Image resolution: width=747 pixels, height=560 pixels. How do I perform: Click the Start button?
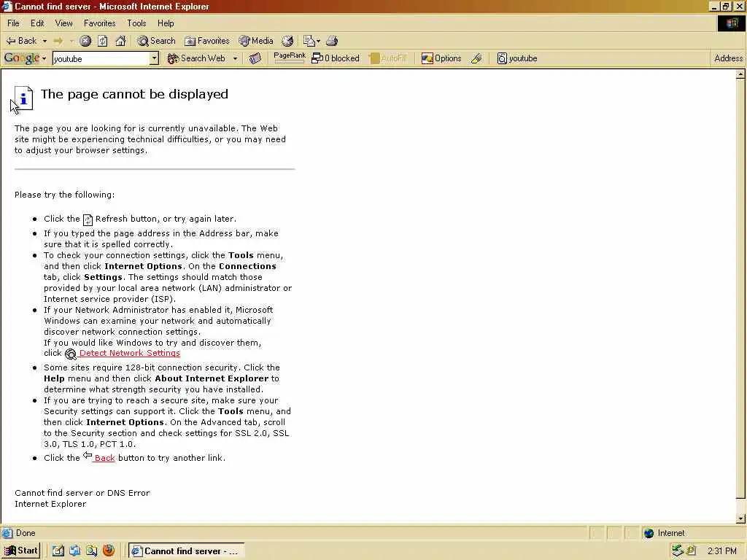click(20, 551)
